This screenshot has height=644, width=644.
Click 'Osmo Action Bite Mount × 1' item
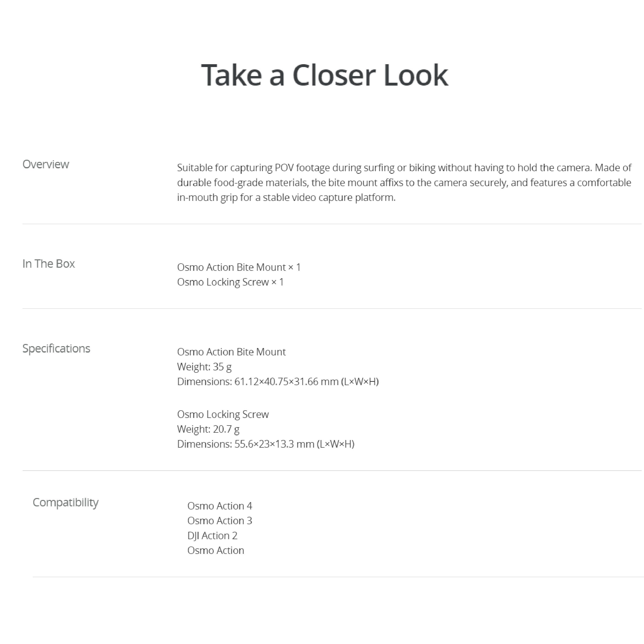click(239, 267)
